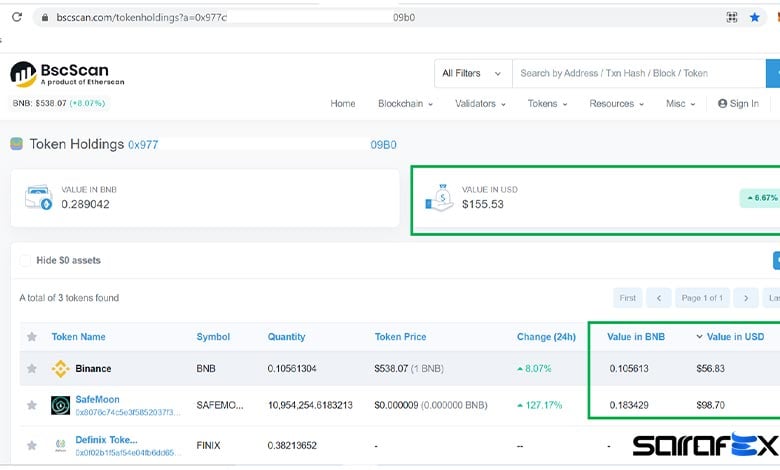Star the Definix Token row
This screenshot has width=780, height=470.
pyautogui.click(x=32, y=445)
